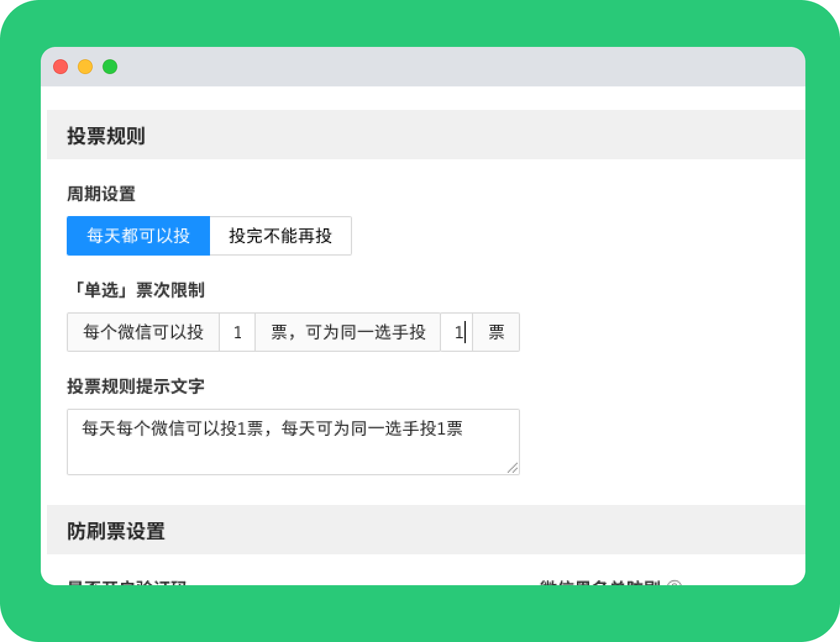Focus the 投票规则提示文字 textarea

point(293,442)
